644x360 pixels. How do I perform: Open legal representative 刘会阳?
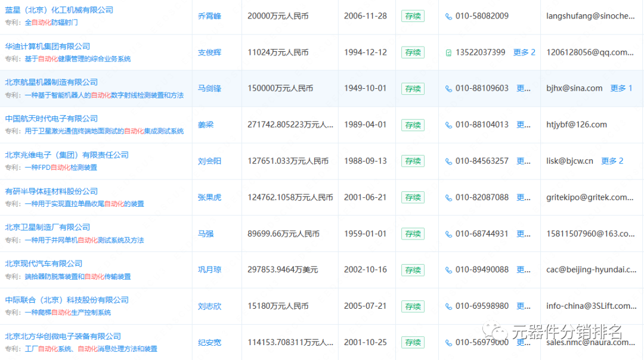(209, 161)
